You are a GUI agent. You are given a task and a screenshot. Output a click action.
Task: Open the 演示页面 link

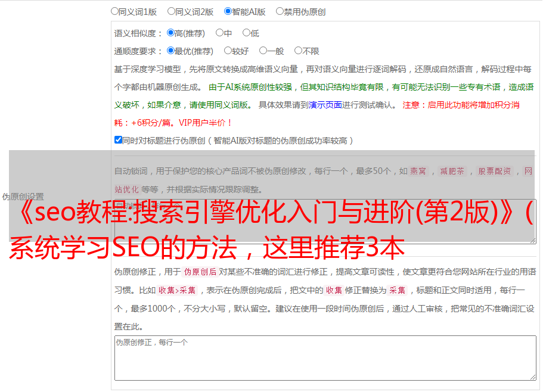(x=325, y=105)
